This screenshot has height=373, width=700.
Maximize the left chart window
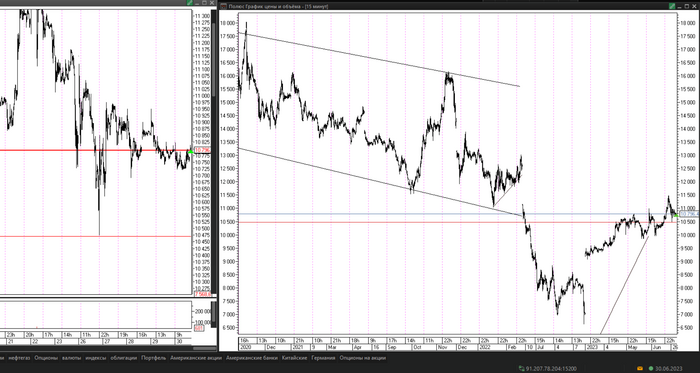(x=204, y=3)
